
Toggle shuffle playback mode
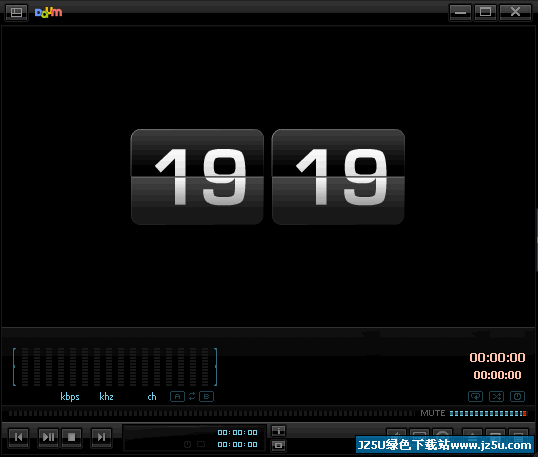(496, 397)
